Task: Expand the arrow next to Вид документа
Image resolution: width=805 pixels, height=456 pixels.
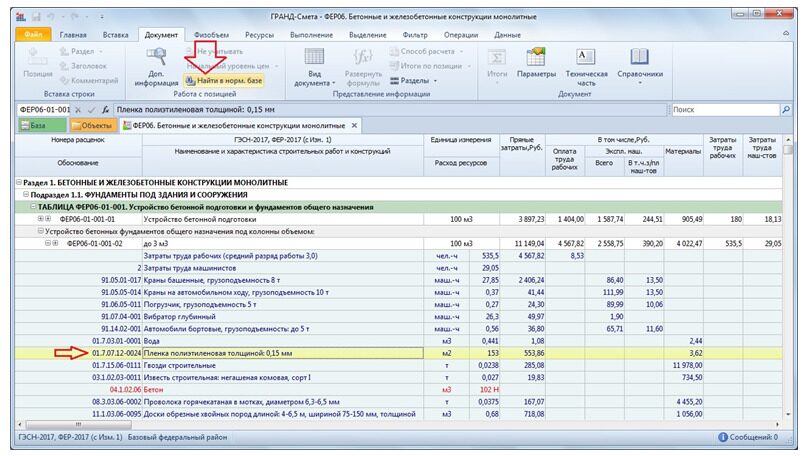Action: pos(334,83)
